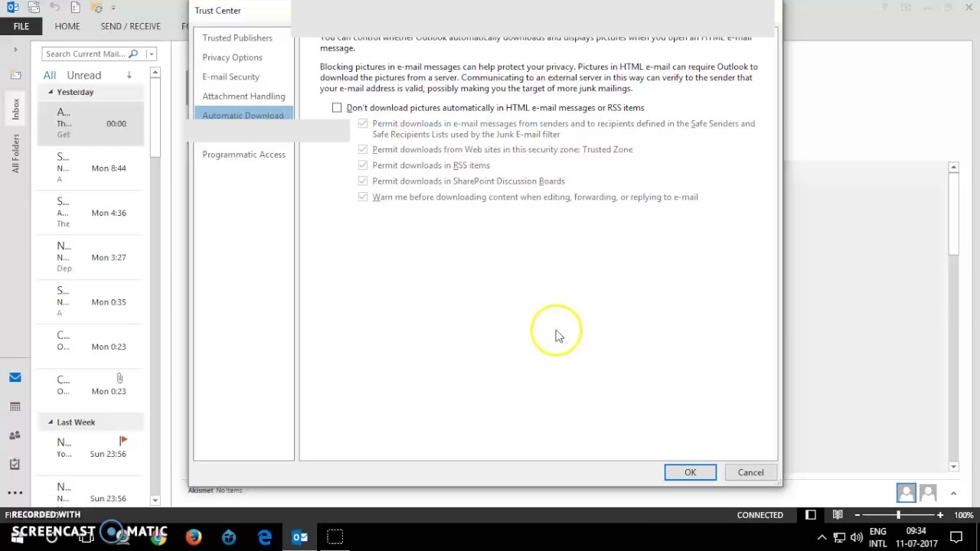This screenshot has width=980, height=551.
Task: Click second contact photo in people pane
Action: tap(928, 493)
